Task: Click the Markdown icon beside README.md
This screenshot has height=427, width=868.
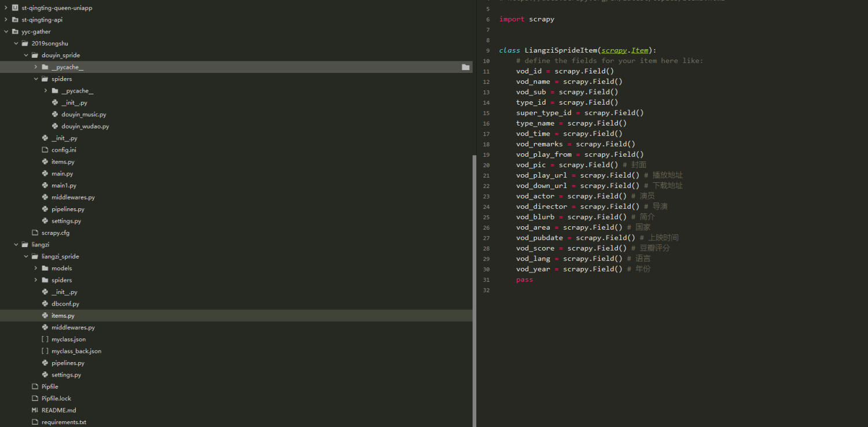Action: [35, 410]
